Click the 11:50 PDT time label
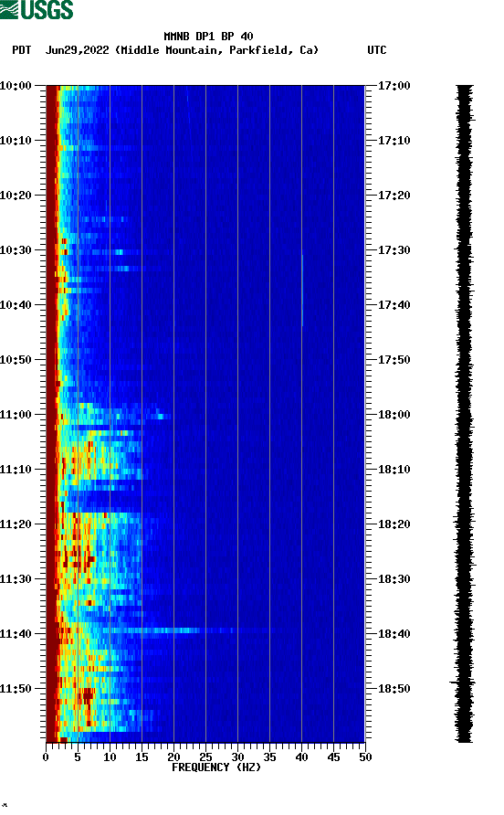Image resolution: width=504 pixels, height=815 pixels. click(16, 689)
